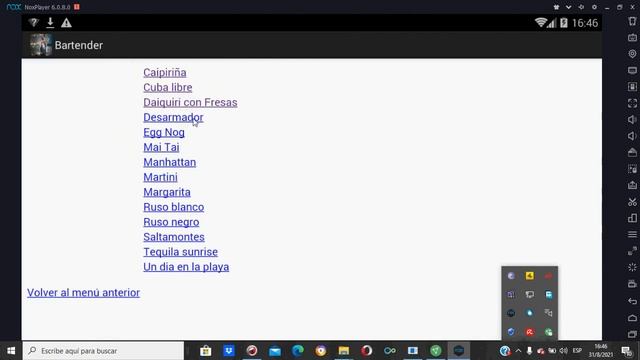This screenshot has height=360, width=640.
Task: Click the Nox recent apps button
Action: [632, 334]
